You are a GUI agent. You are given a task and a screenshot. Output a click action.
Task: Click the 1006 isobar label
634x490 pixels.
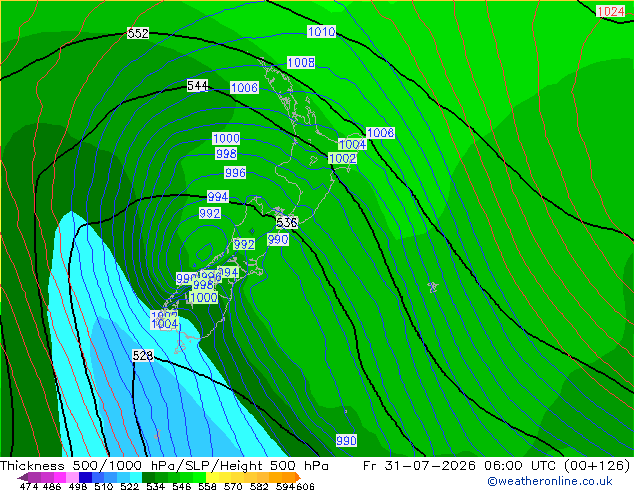click(244, 87)
